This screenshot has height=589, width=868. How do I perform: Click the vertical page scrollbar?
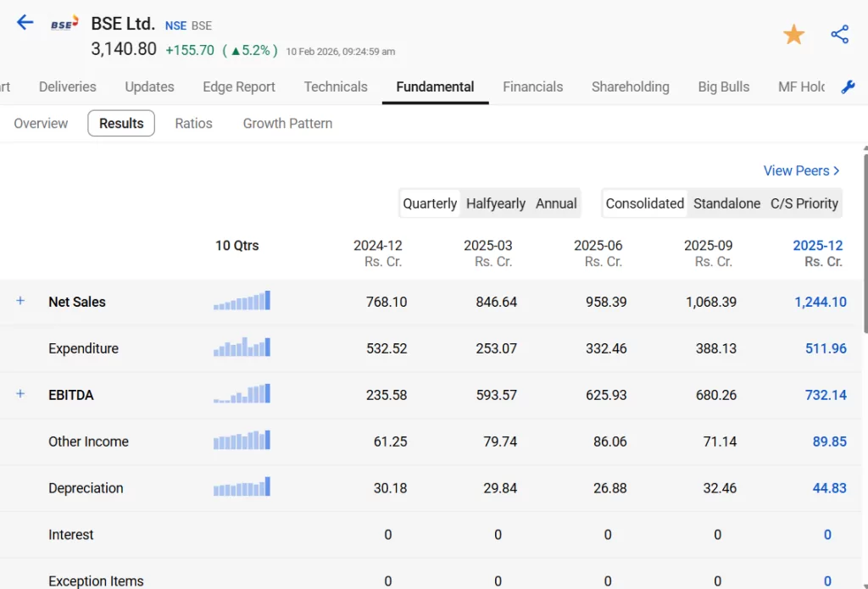[x=865, y=246]
